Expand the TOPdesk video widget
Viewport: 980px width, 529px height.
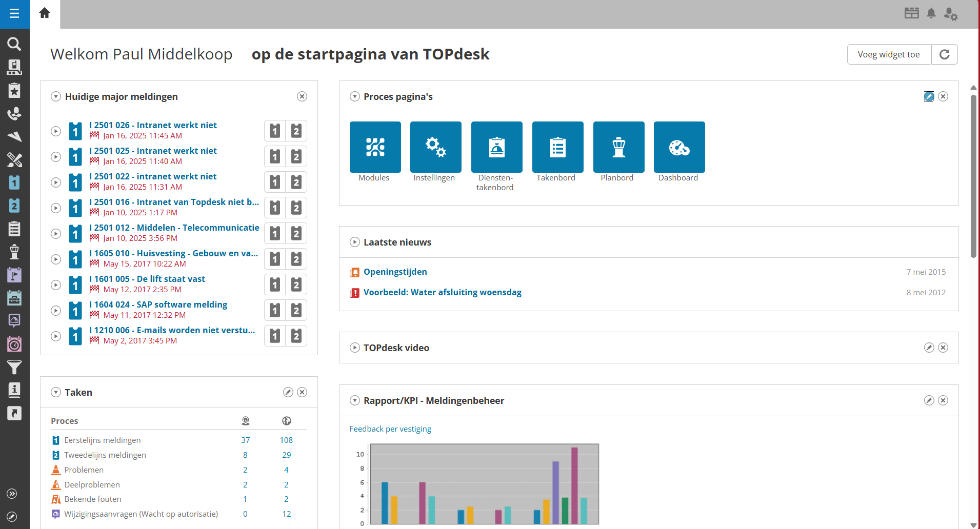[x=354, y=348]
